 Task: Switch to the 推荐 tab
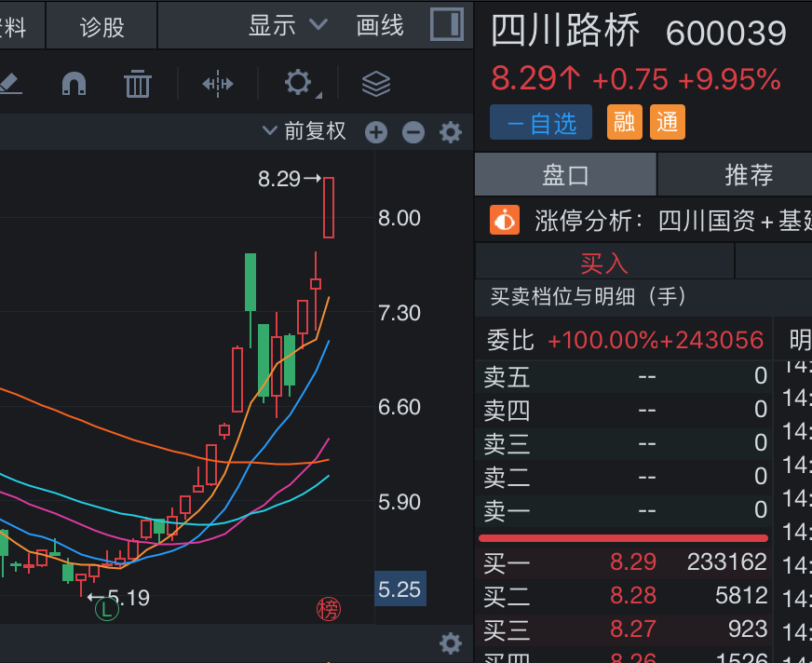(749, 175)
